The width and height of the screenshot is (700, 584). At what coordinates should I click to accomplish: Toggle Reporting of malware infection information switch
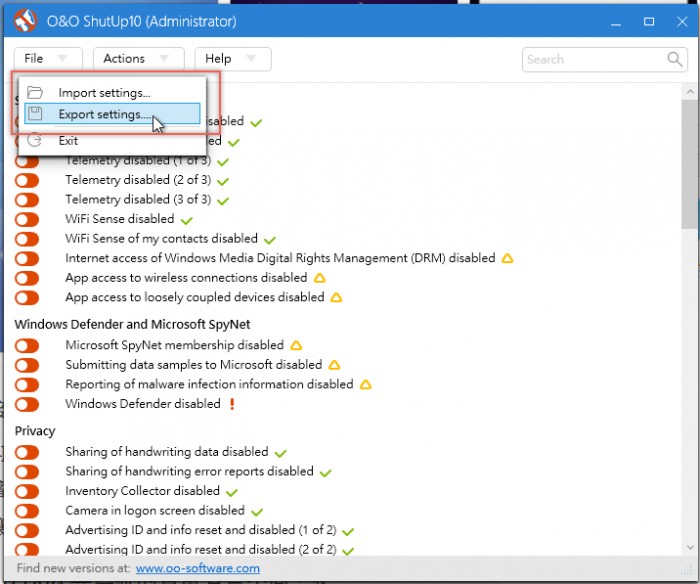pos(27,385)
